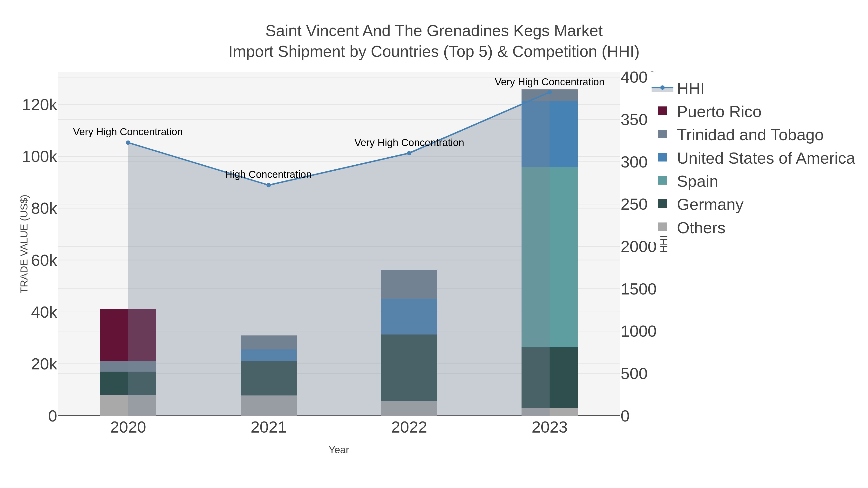Click the 2020 x-axis tick label
The width and height of the screenshot is (868, 488).
click(x=128, y=428)
